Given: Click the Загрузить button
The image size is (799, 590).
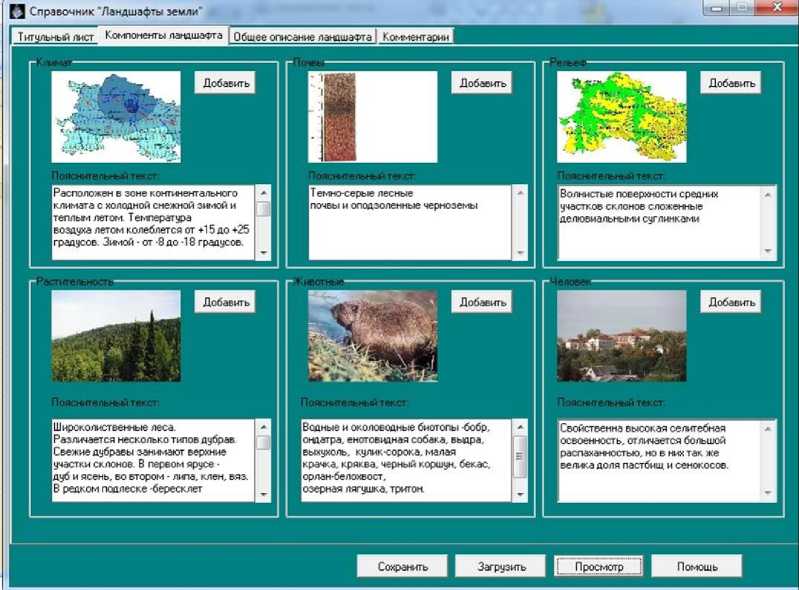Looking at the screenshot, I should point(500,566).
